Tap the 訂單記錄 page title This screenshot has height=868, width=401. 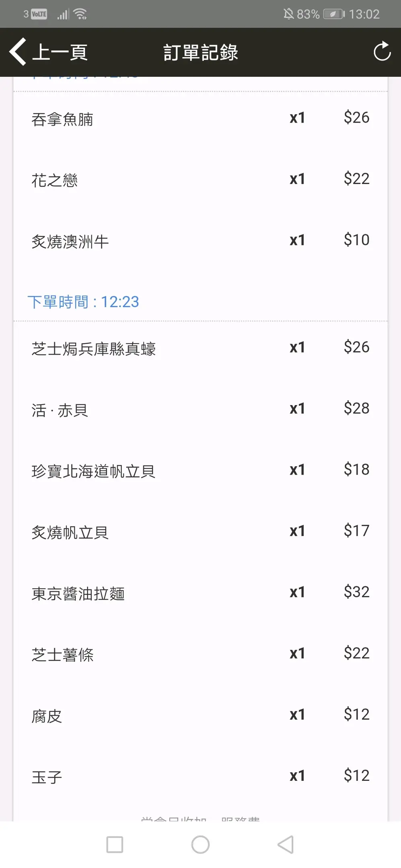coord(200,52)
